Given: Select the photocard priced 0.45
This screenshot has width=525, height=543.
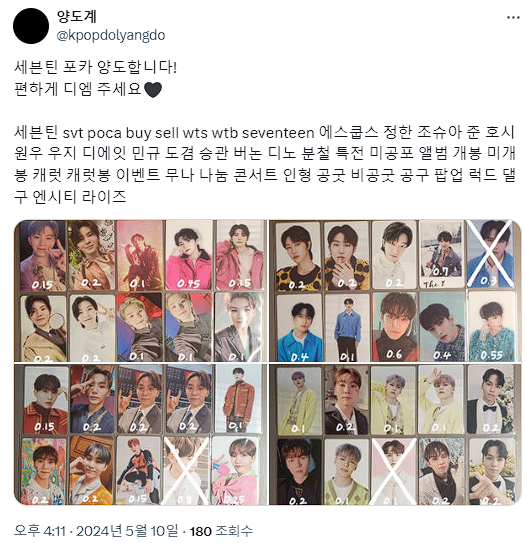Looking at the screenshot, I should tap(189, 256).
